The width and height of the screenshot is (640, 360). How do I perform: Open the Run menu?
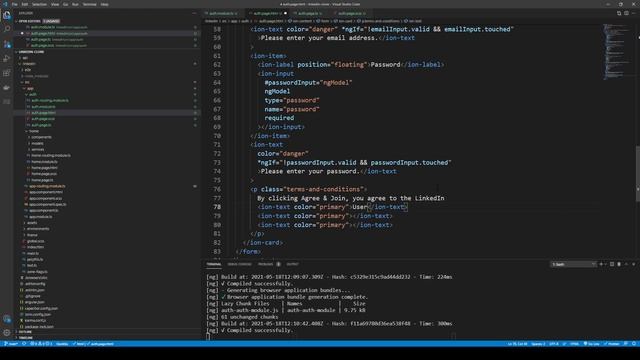[x=75, y=4]
